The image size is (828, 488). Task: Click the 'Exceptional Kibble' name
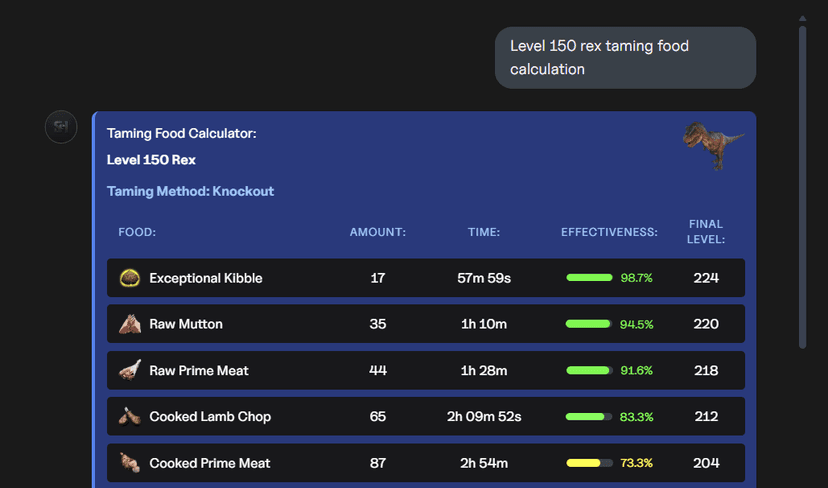[x=206, y=278]
